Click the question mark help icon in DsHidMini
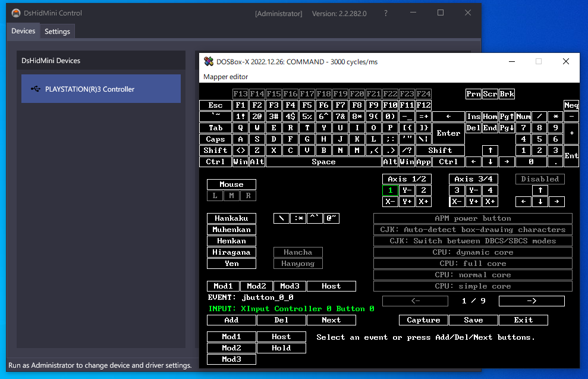Viewport: 588px width, 379px height. coord(385,12)
